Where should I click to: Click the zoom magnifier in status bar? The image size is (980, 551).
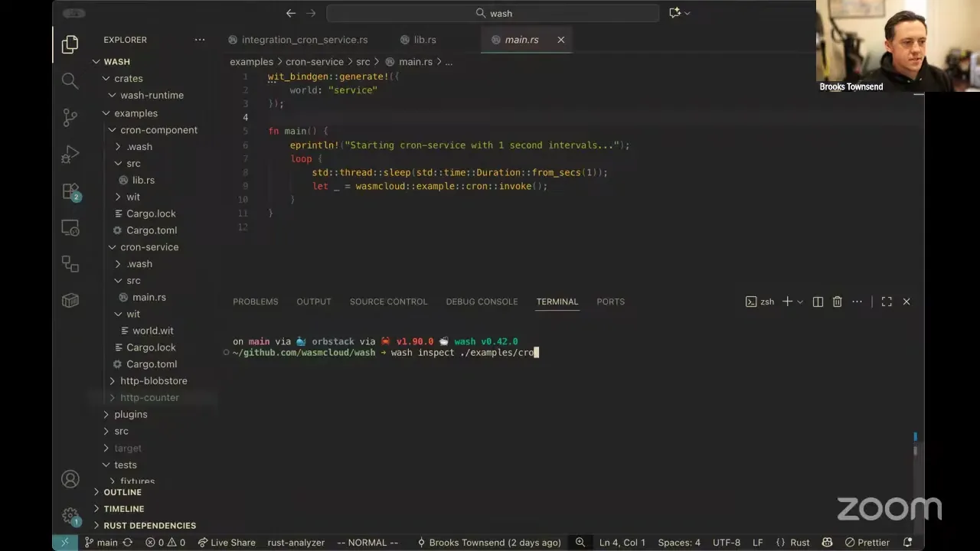pyautogui.click(x=580, y=542)
